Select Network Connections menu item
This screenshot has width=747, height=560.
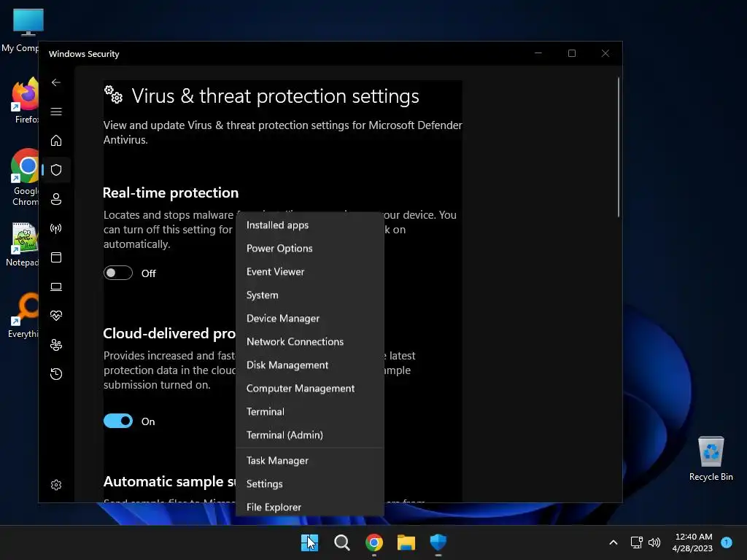(x=309, y=341)
